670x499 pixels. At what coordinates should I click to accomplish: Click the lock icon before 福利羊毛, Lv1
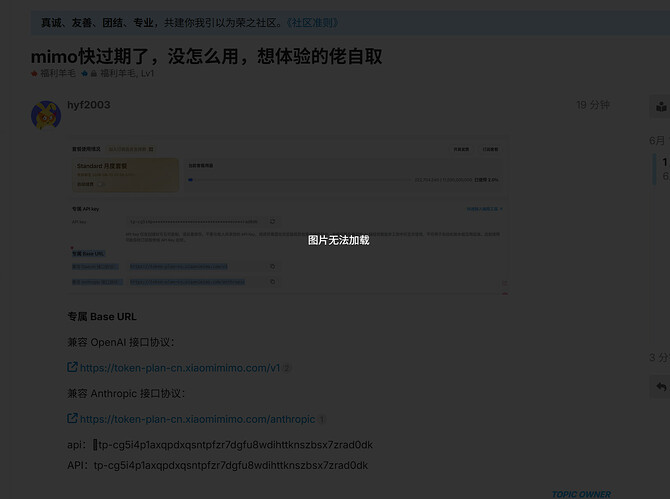tap(94, 74)
